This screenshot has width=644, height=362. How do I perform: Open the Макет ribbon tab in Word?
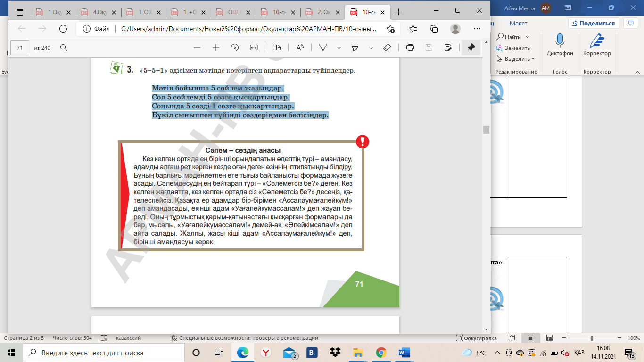pyautogui.click(x=518, y=23)
